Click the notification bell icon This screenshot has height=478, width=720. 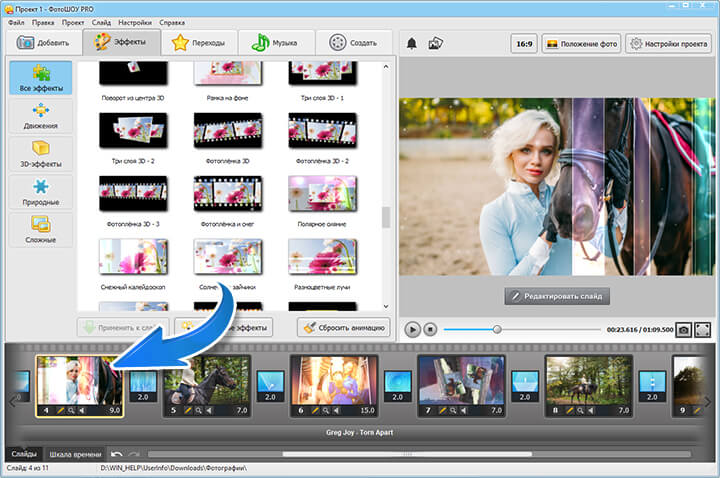click(x=412, y=44)
